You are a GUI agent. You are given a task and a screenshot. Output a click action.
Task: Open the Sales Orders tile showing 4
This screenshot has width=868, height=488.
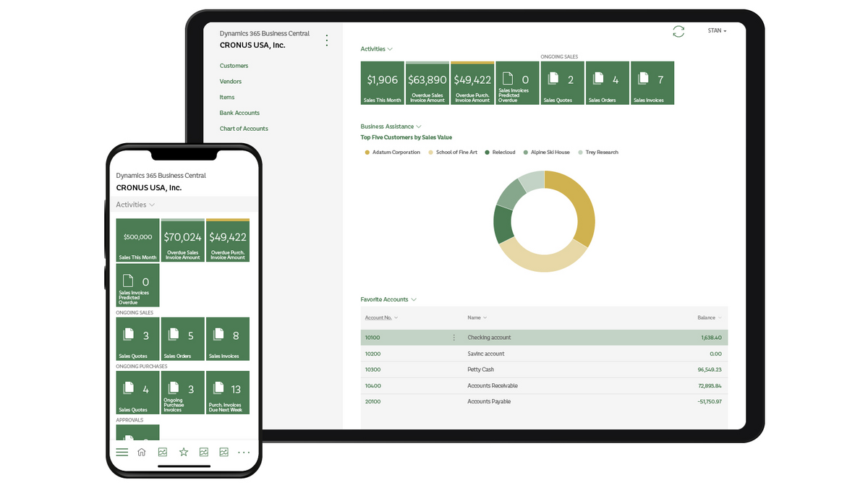pyautogui.click(x=608, y=83)
